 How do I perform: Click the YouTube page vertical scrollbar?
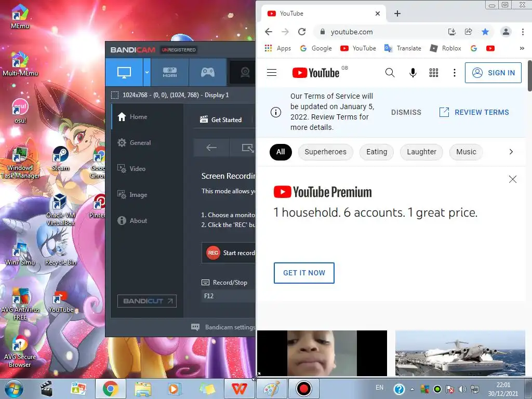[x=529, y=76]
